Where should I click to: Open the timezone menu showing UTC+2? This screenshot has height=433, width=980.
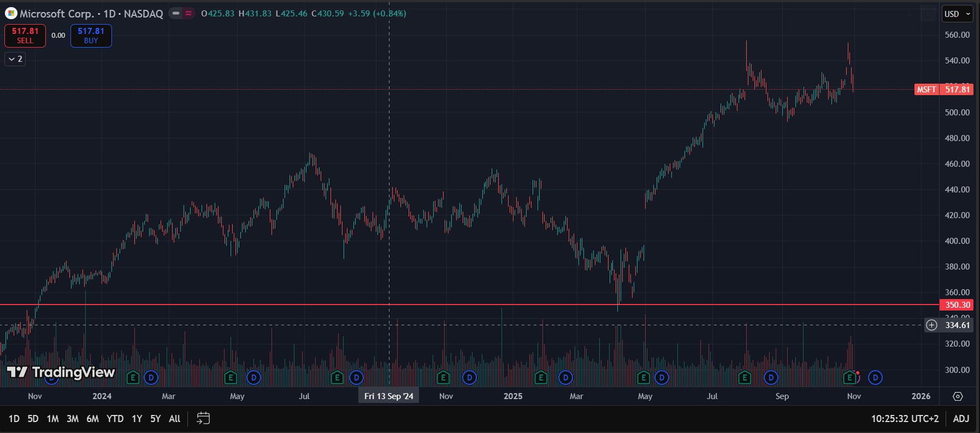click(905, 419)
